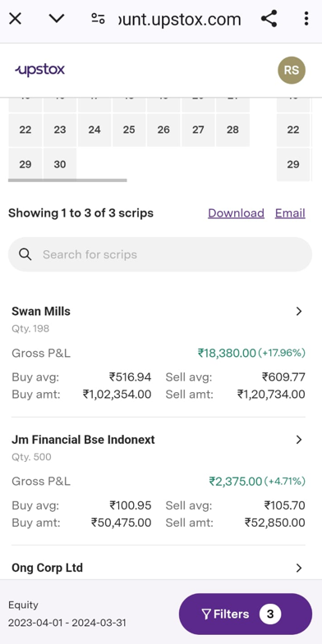Screen dimensions: 322x644
Task: Select date 24 in calendar
Action: (x=94, y=130)
